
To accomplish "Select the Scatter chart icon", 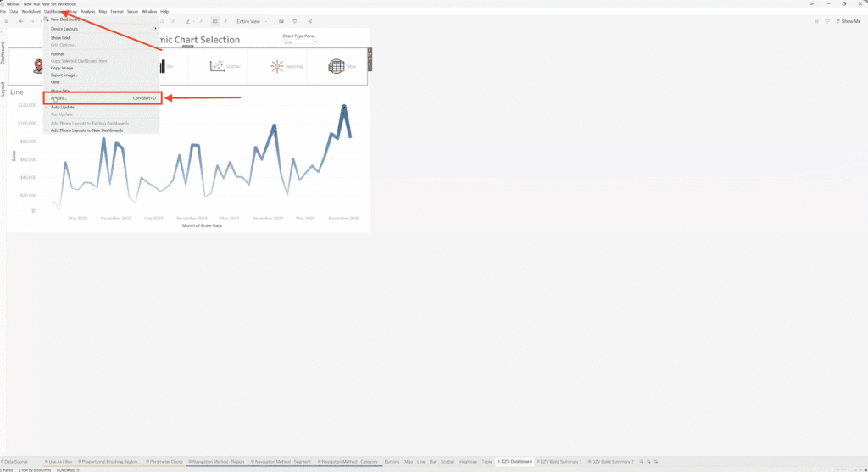I will [x=216, y=66].
